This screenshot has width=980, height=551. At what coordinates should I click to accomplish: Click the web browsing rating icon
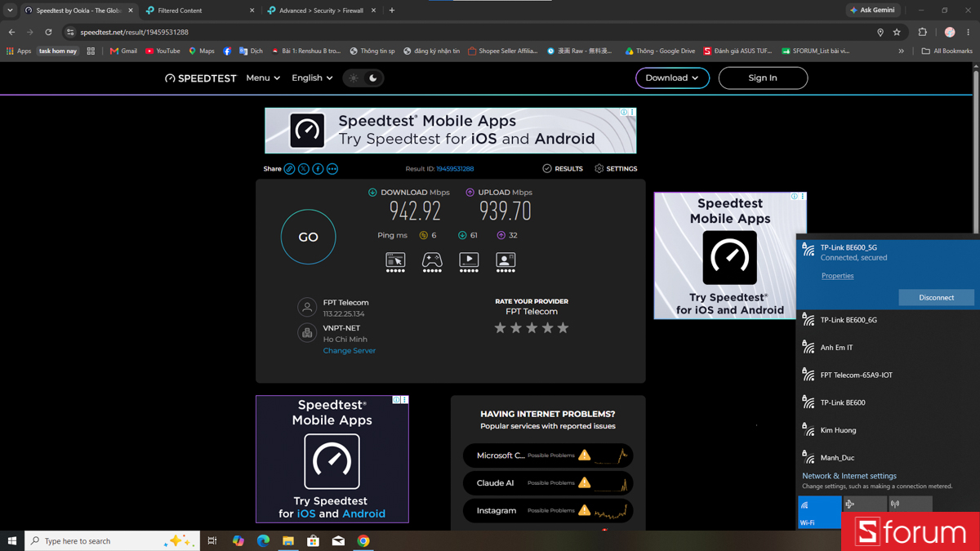tap(395, 262)
